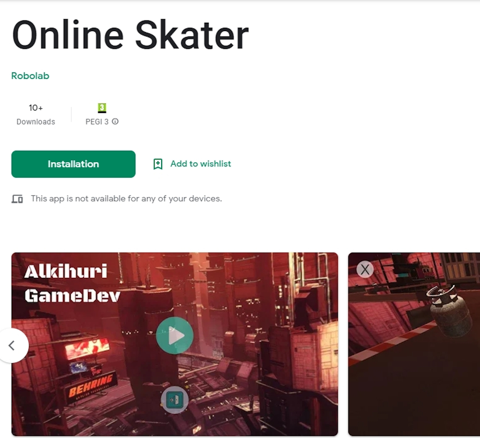Click the devices icon beside availability message
The height and width of the screenshot is (448, 480).
point(17,199)
